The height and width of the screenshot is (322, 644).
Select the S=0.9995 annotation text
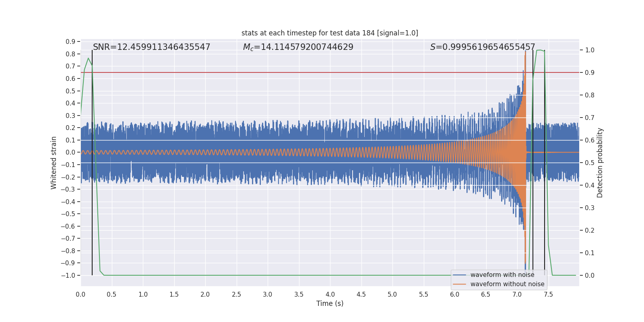click(482, 47)
